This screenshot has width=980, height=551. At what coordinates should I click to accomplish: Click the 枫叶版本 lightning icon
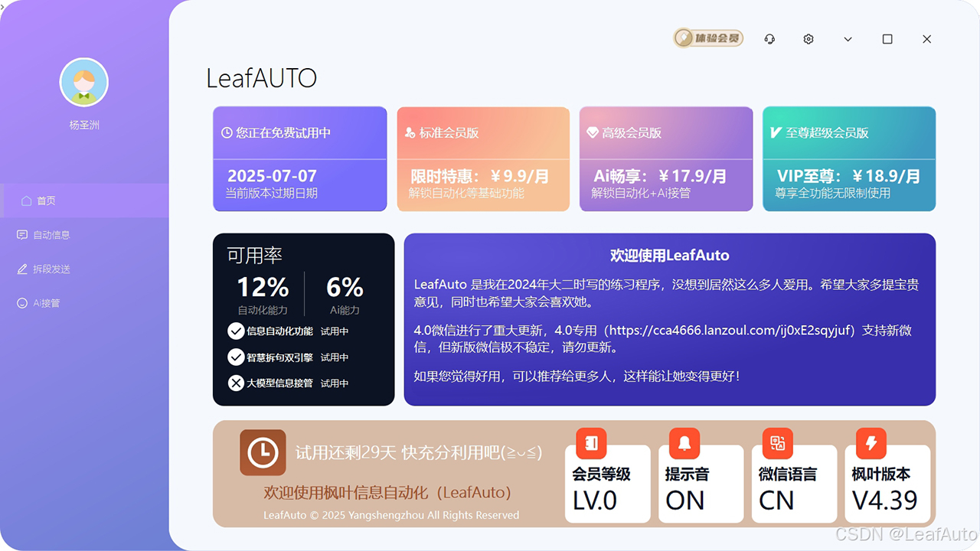pyautogui.click(x=870, y=443)
